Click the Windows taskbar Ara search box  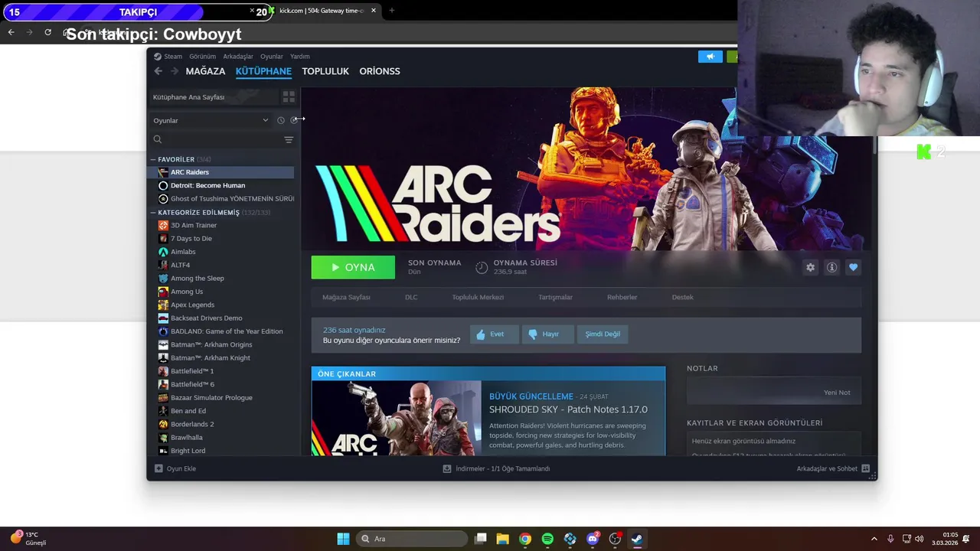[412, 539]
